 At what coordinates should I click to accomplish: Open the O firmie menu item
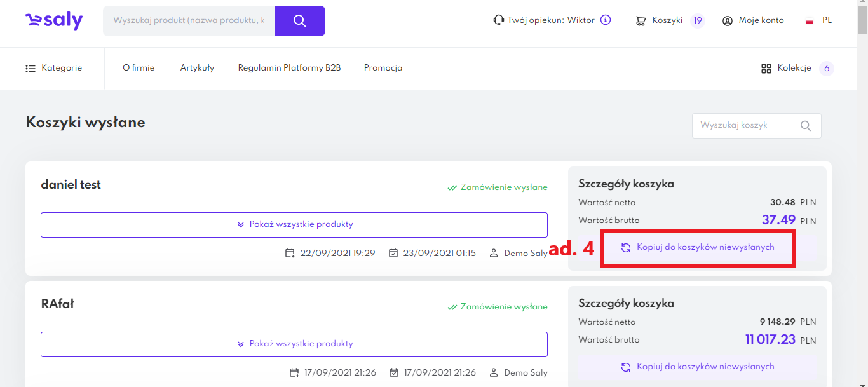pyautogui.click(x=139, y=68)
